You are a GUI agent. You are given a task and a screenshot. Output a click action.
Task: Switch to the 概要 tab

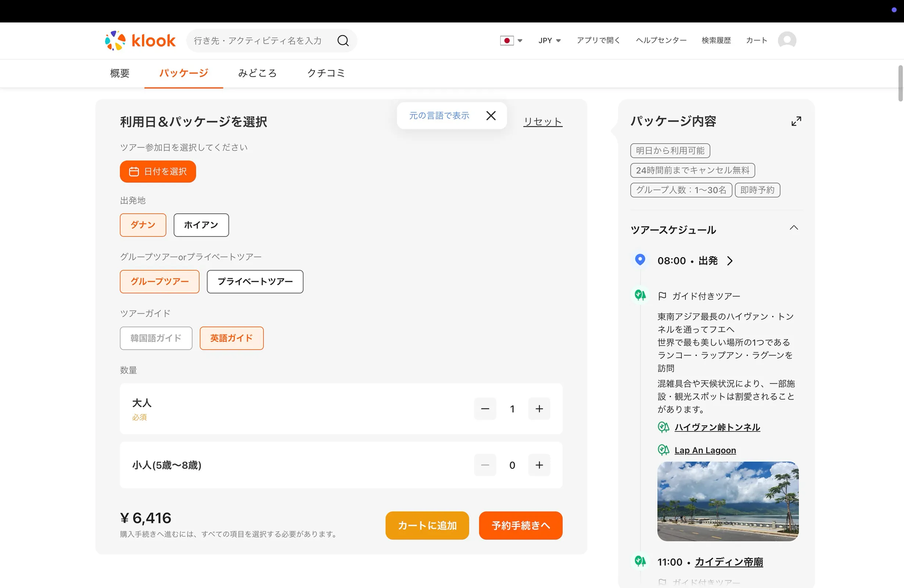(x=120, y=73)
